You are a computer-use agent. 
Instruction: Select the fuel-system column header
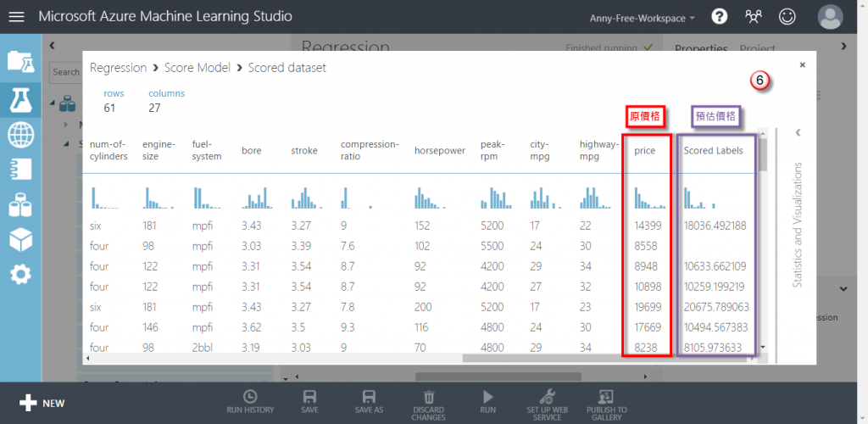[207, 150]
